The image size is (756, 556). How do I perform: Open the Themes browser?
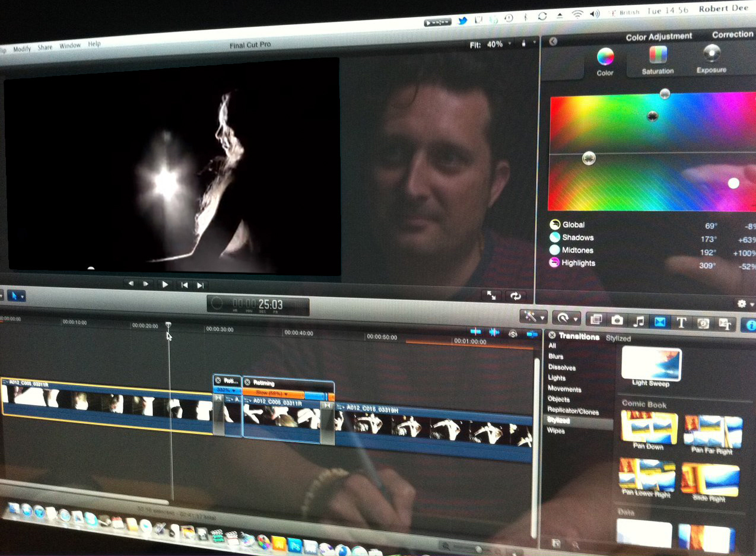pos(725,324)
